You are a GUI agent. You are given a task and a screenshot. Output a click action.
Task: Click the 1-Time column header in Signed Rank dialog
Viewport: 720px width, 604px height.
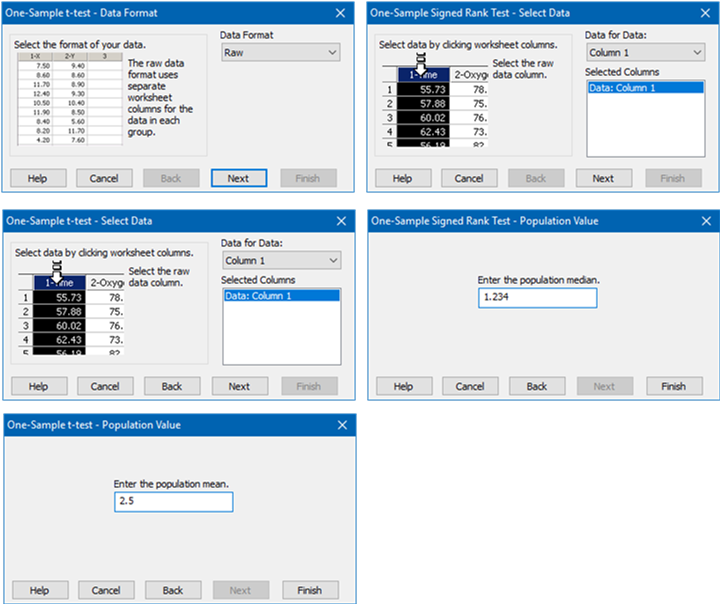point(423,74)
